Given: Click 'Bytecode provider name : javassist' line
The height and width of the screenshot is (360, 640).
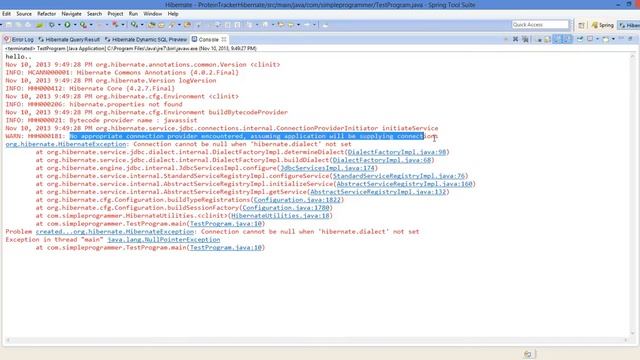Looking at the screenshot, I should click(x=133, y=120).
